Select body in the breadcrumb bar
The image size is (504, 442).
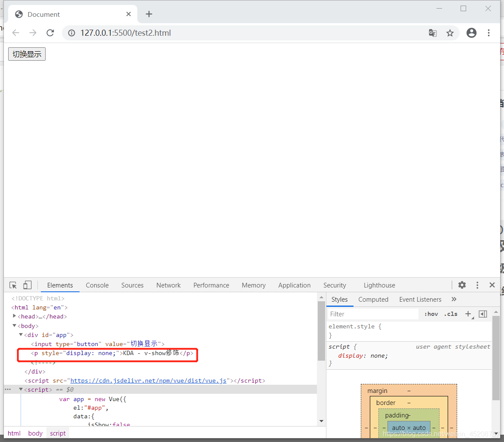[35, 433]
